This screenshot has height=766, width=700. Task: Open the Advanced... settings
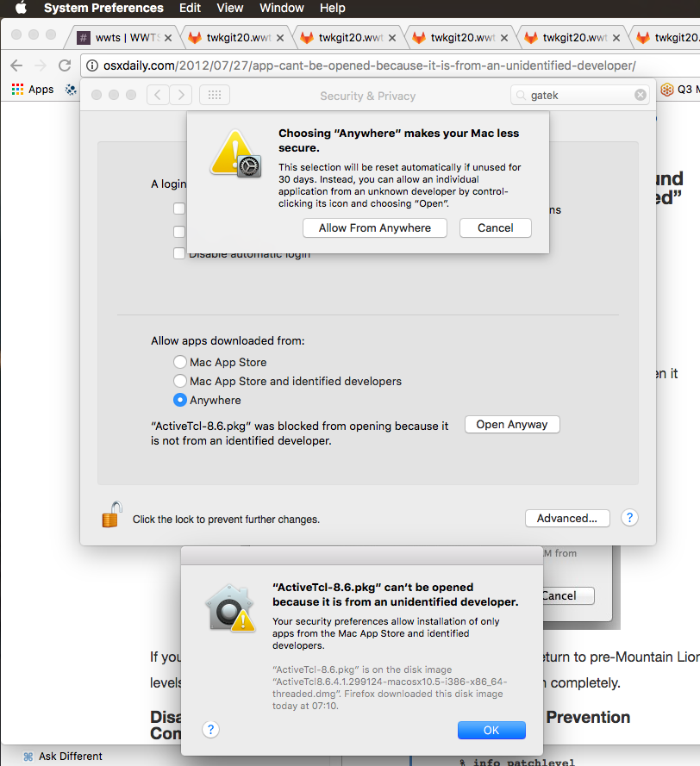pyautogui.click(x=567, y=519)
